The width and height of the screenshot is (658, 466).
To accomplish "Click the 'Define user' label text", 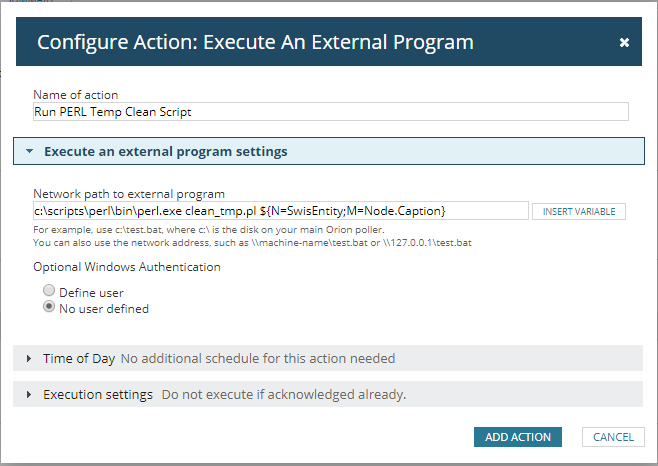I will point(91,292).
